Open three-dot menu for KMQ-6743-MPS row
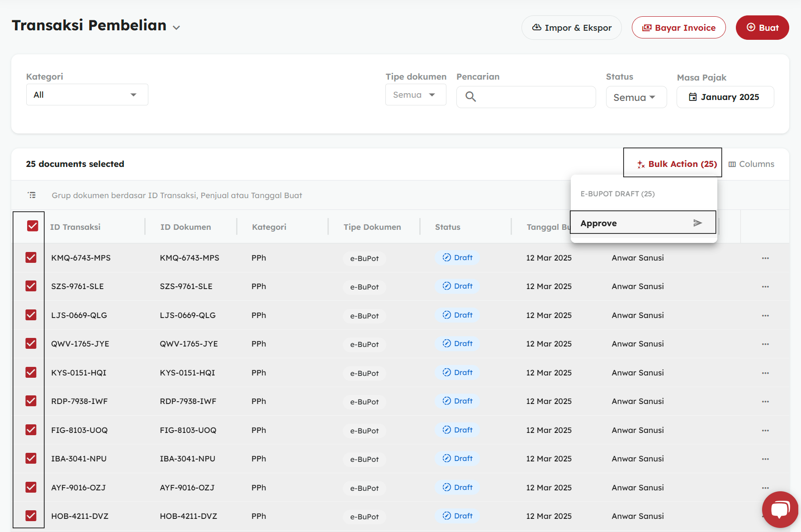 pyautogui.click(x=765, y=258)
